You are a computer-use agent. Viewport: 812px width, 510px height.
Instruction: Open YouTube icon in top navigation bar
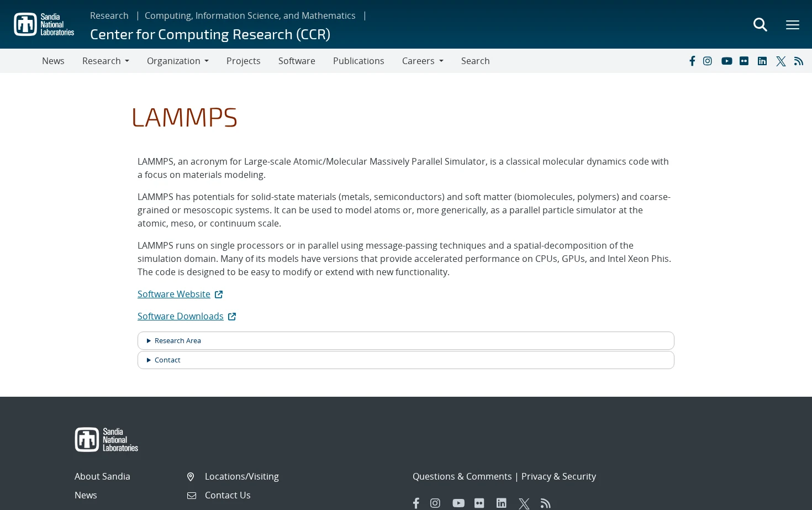tap(727, 61)
